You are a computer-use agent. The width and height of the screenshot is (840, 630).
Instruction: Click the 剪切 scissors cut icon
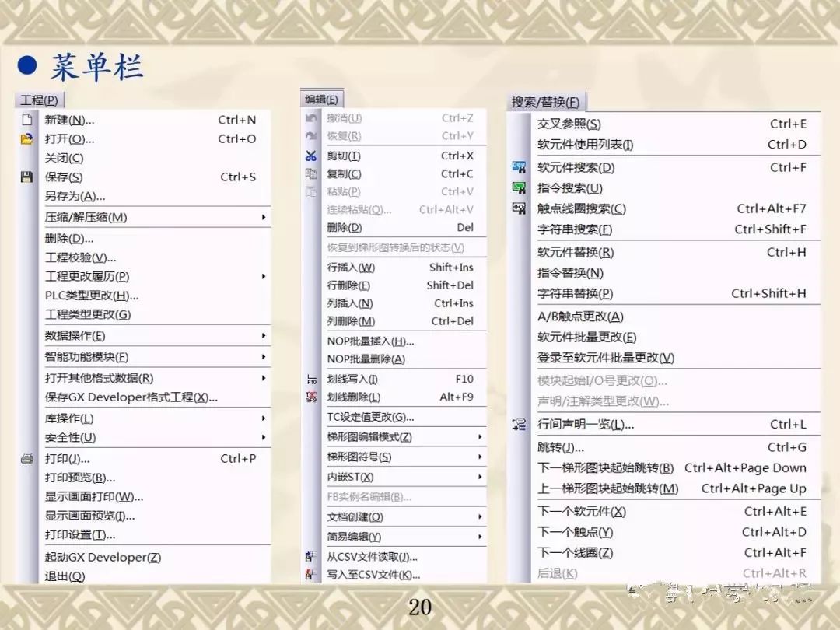click(310, 155)
